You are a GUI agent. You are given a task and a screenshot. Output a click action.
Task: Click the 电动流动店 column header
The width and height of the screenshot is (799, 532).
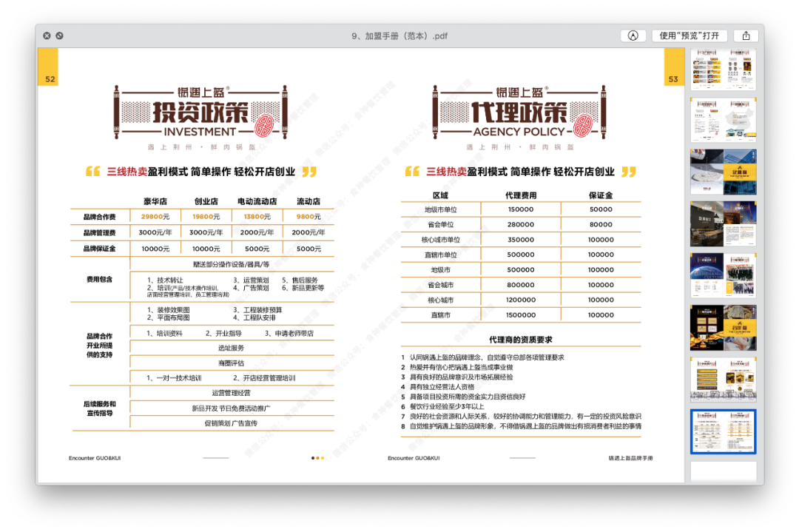[257, 201]
